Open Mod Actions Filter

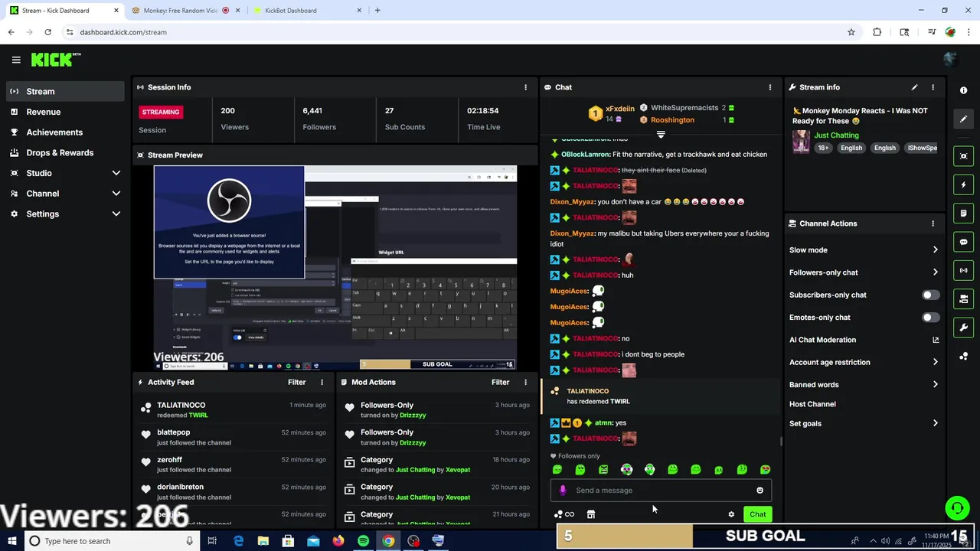[x=500, y=382]
